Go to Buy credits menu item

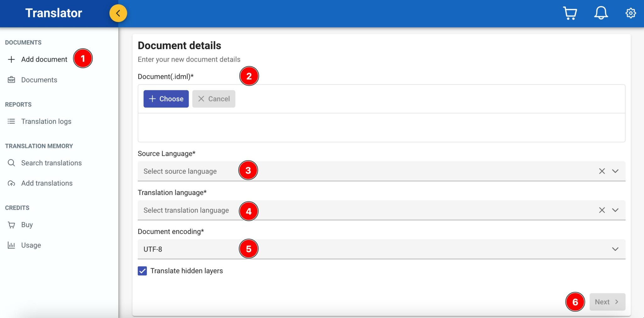[x=27, y=225]
